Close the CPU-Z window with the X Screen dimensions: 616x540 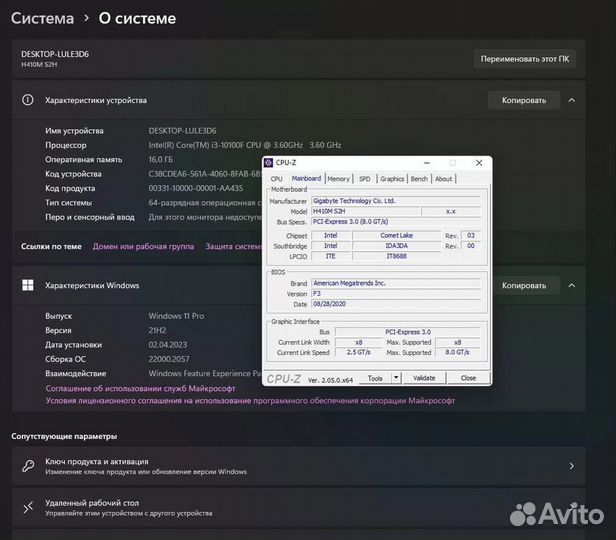(x=479, y=163)
